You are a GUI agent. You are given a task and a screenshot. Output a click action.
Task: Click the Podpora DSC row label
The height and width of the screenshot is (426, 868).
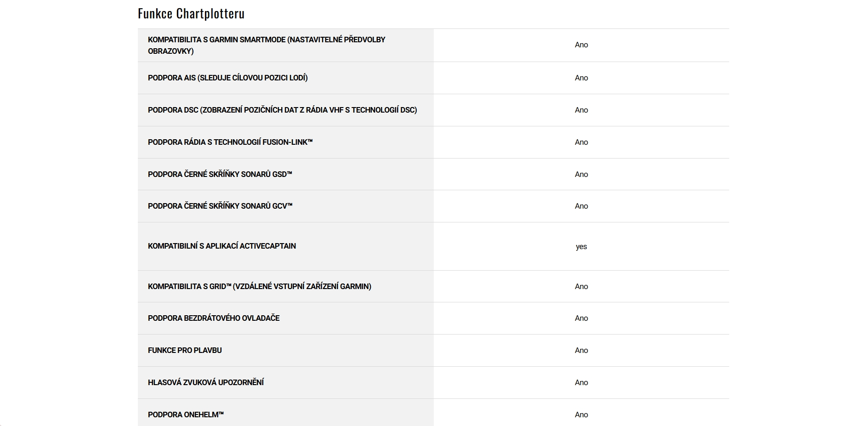[x=282, y=110]
